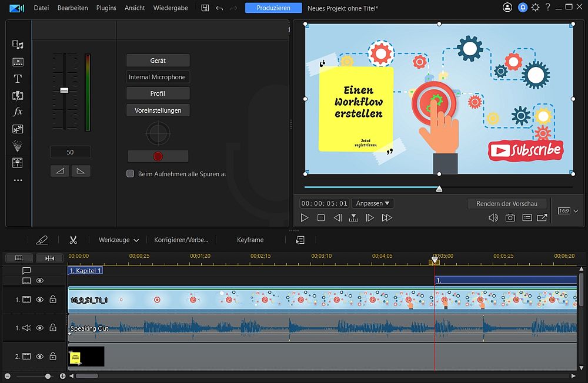Take a snapshot with camera icon
The height and width of the screenshot is (383, 588).
tap(510, 218)
